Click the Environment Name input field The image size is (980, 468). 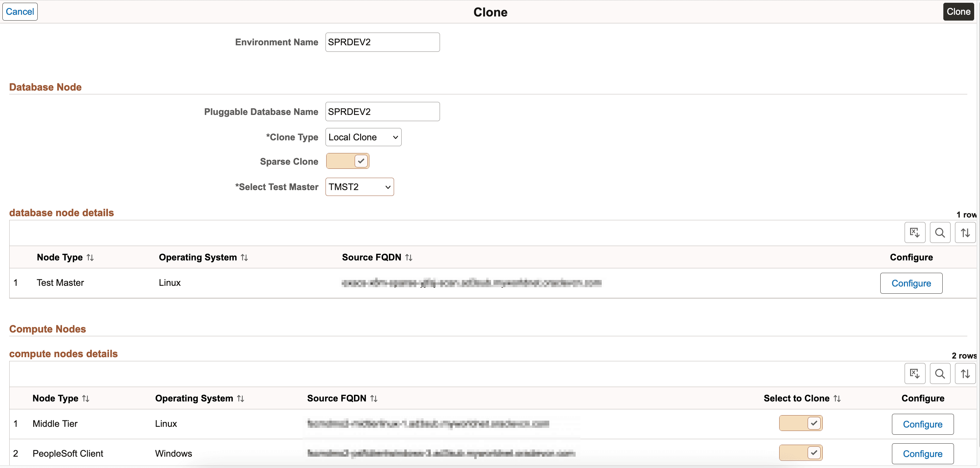382,42
